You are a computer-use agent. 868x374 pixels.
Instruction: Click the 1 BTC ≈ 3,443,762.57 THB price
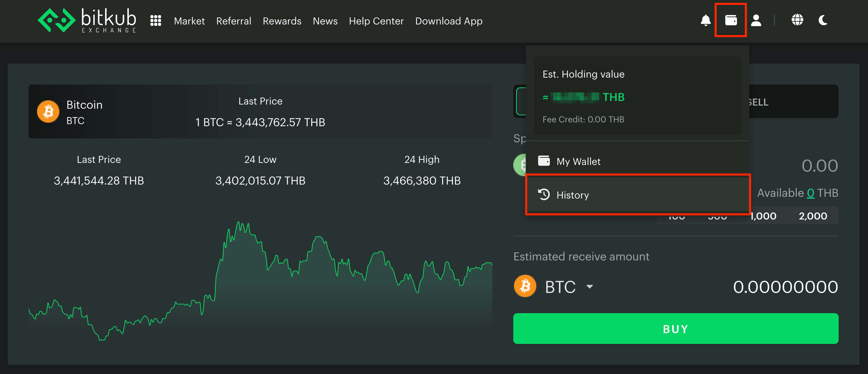(x=260, y=122)
